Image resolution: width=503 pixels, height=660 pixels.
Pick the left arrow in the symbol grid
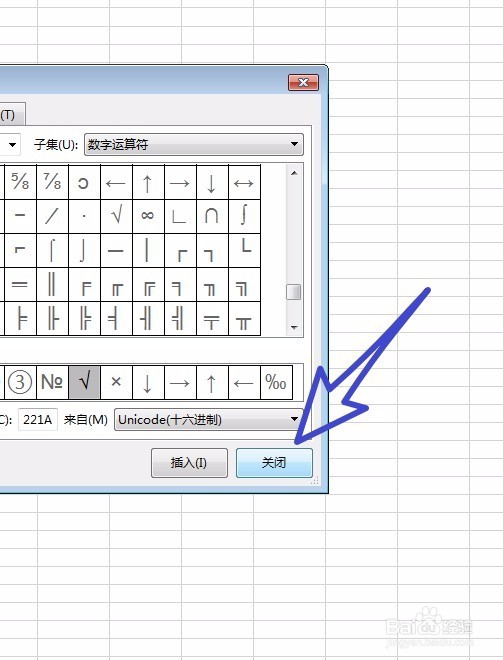[x=117, y=182]
